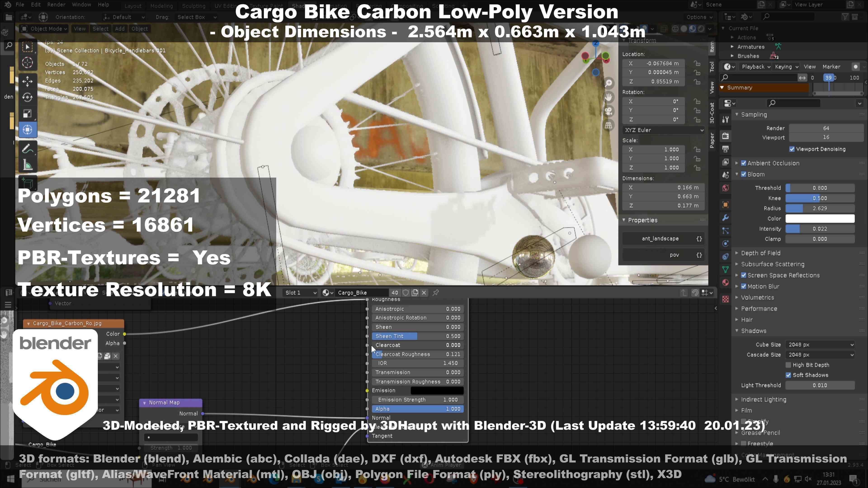The image size is (868, 488).
Task: Expand the Depth of Field panel
Action: (x=760, y=253)
